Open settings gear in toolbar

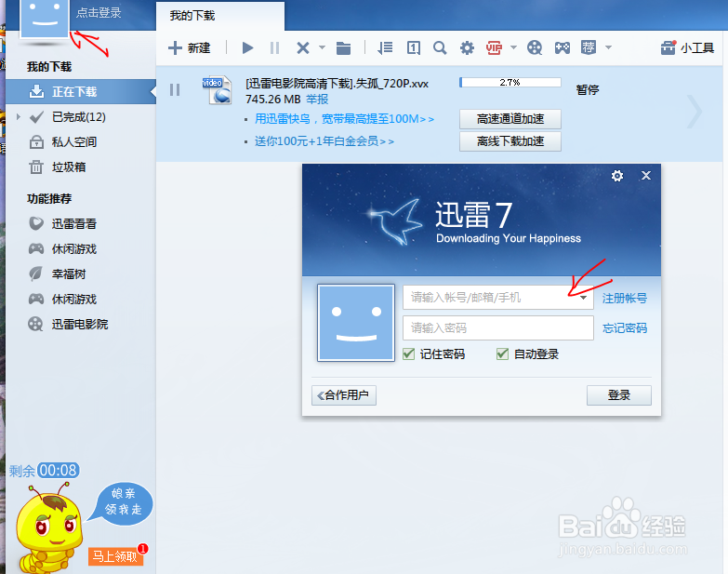[467, 47]
